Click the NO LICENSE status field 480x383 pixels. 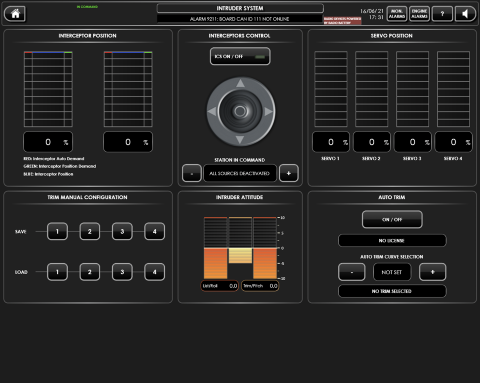[x=392, y=240]
